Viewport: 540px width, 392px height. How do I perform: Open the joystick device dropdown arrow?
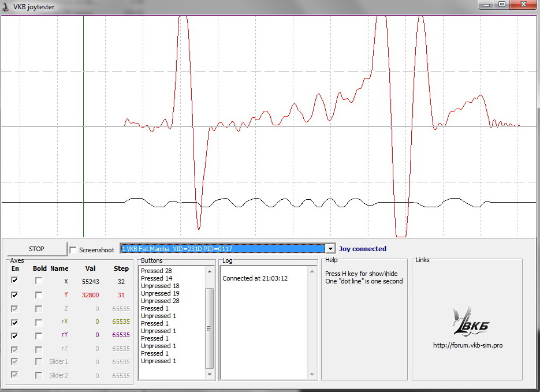330,248
